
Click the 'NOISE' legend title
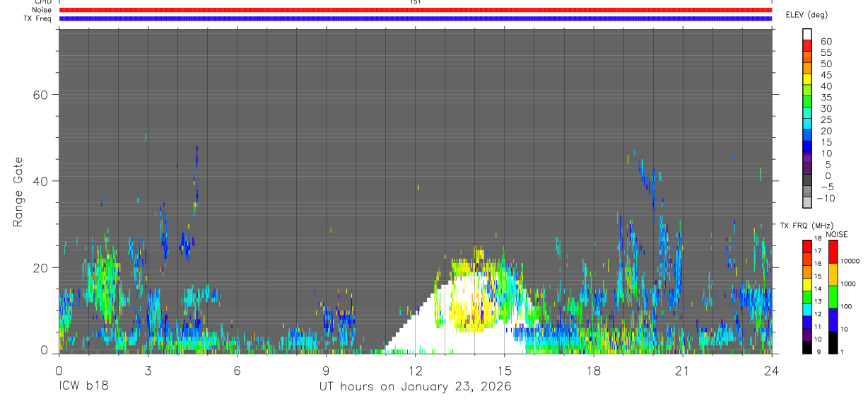click(836, 234)
